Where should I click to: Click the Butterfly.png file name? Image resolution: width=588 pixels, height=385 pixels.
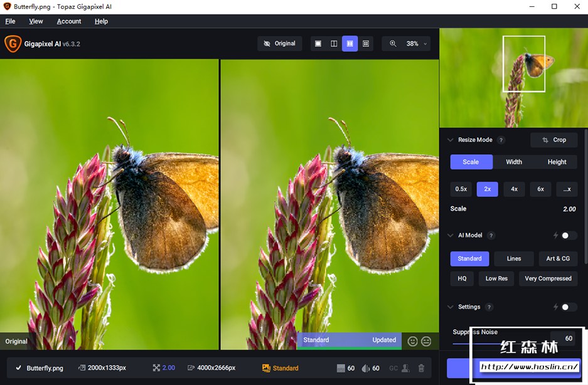coord(45,368)
